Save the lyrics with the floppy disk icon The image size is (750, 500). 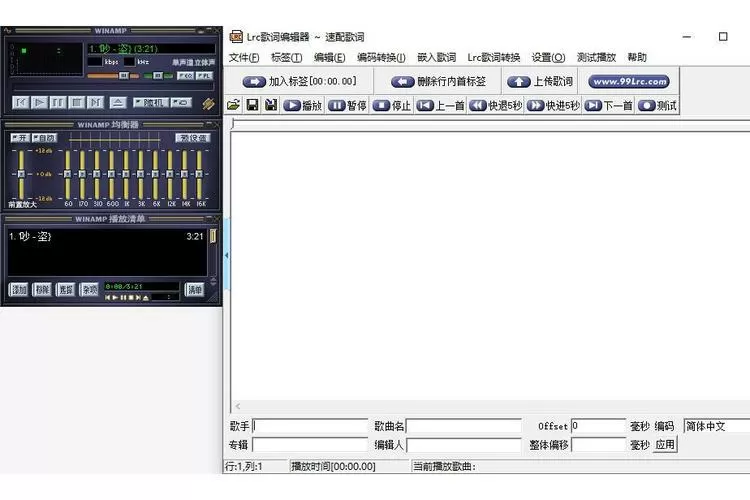(253, 105)
